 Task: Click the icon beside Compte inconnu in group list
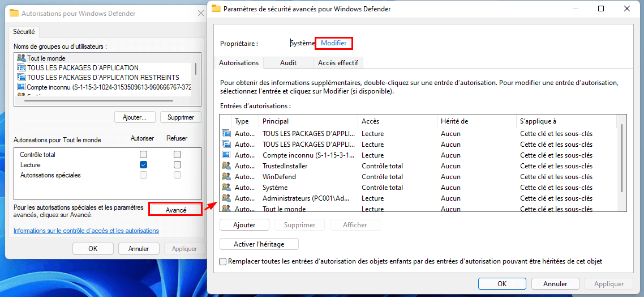click(x=22, y=87)
